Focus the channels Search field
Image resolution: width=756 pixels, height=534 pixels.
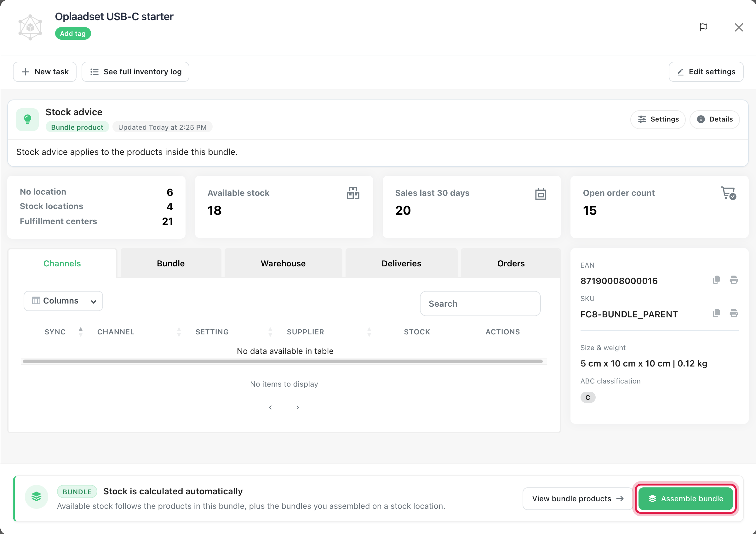480,303
